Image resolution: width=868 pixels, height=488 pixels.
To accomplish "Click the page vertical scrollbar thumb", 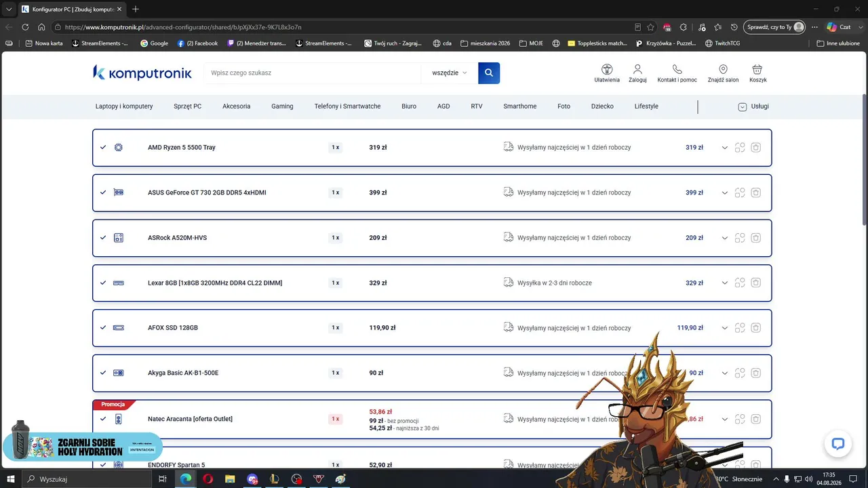I will coord(864,159).
